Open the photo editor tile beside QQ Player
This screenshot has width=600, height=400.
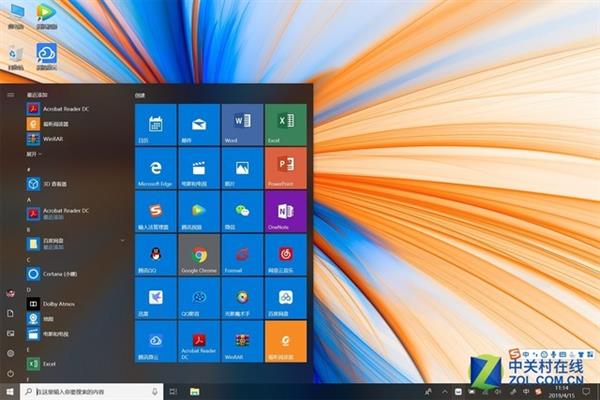pos(242,298)
